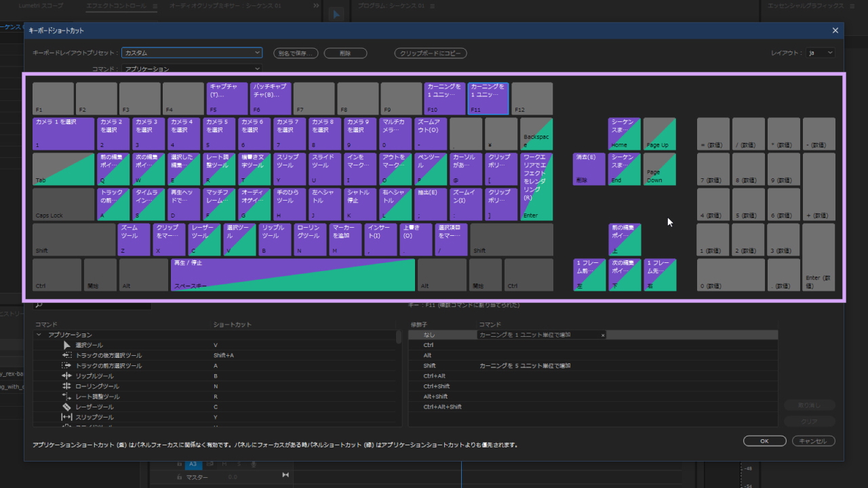Select the カメラ 5 を選択 key
Viewport: 868px width, 488px height.
click(x=219, y=134)
